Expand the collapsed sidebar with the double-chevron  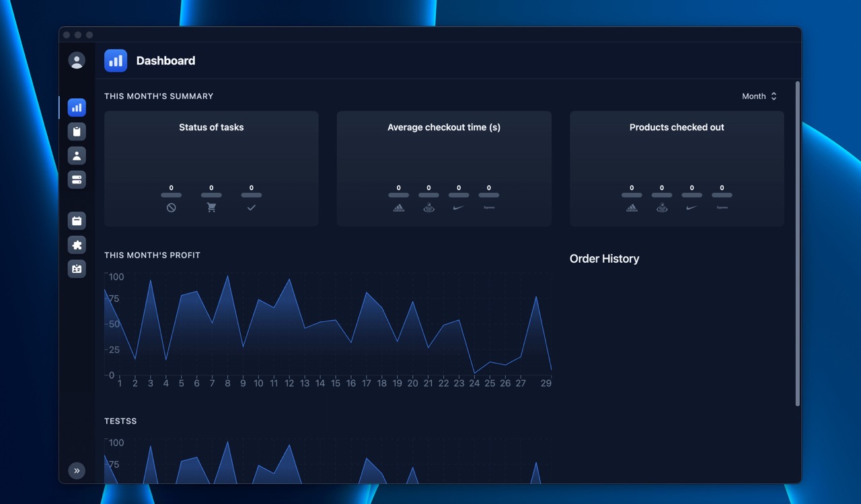click(77, 470)
